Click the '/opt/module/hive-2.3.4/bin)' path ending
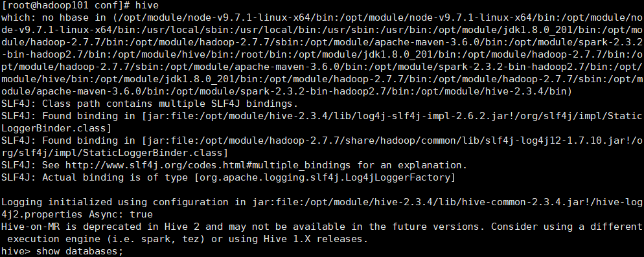The height and width of the screenshot is (257, 644). coord(494,91)
